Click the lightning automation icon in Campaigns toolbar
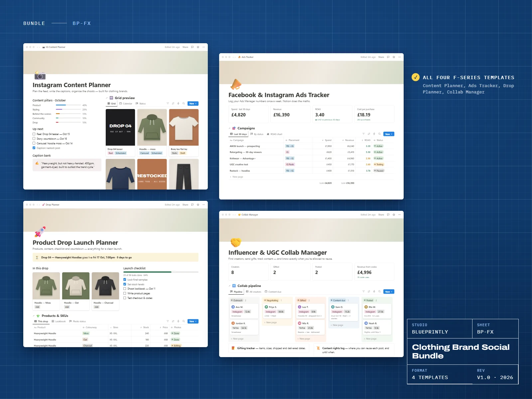532x399 pixels. [x=374, y=134]
